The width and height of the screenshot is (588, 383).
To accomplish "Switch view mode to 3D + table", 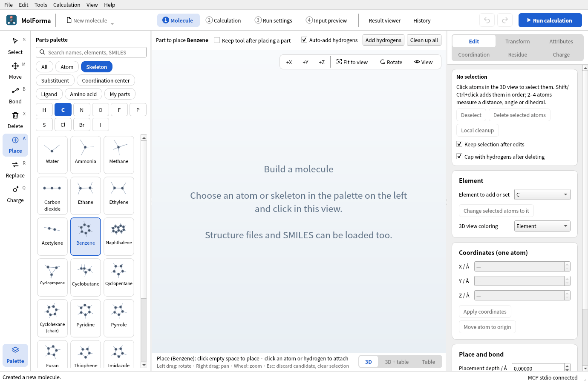I will click(x=397, y=362).
